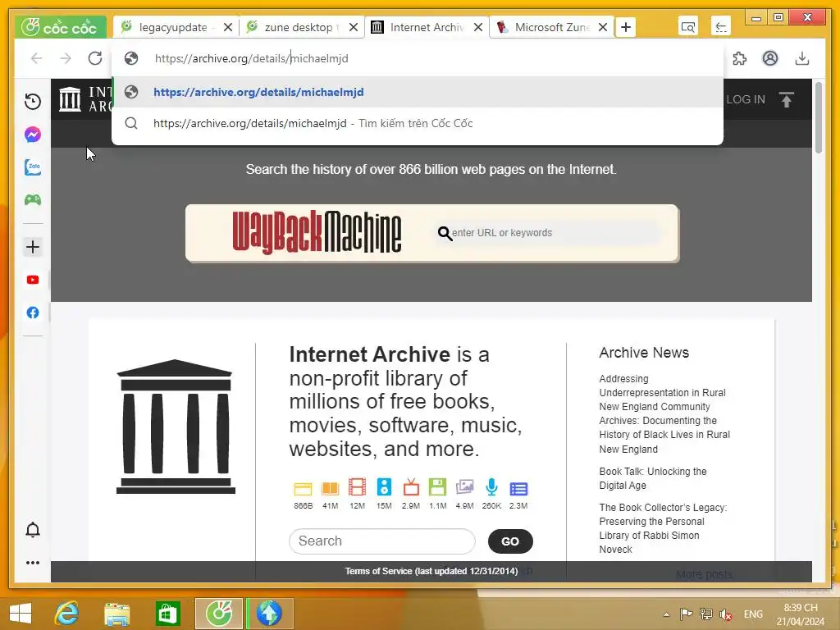Open news article on Rural New England archives
This screenshot has height=630, width=840.
point(664,413)
